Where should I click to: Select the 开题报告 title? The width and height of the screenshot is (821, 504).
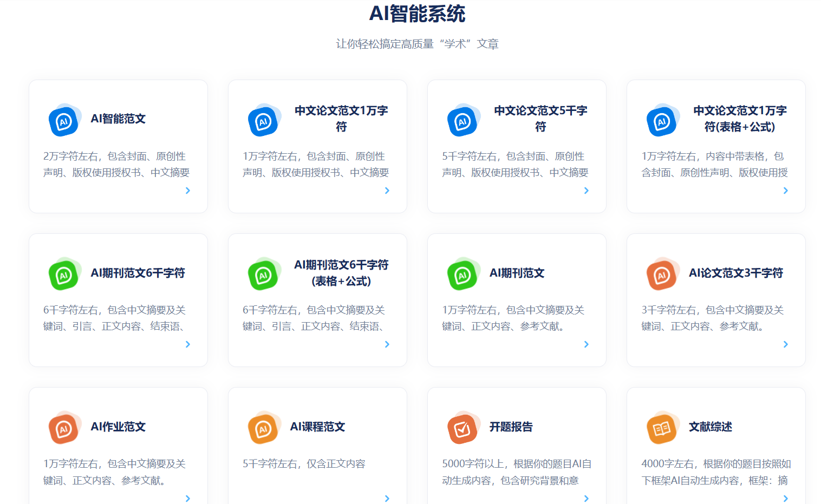click(x=511, y=427)
